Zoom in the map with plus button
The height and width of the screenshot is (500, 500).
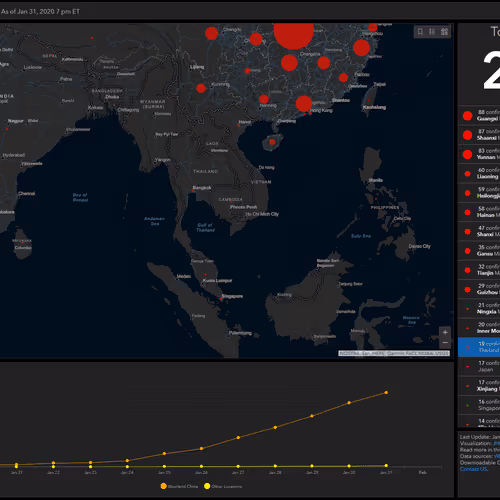tap(445, 332)
